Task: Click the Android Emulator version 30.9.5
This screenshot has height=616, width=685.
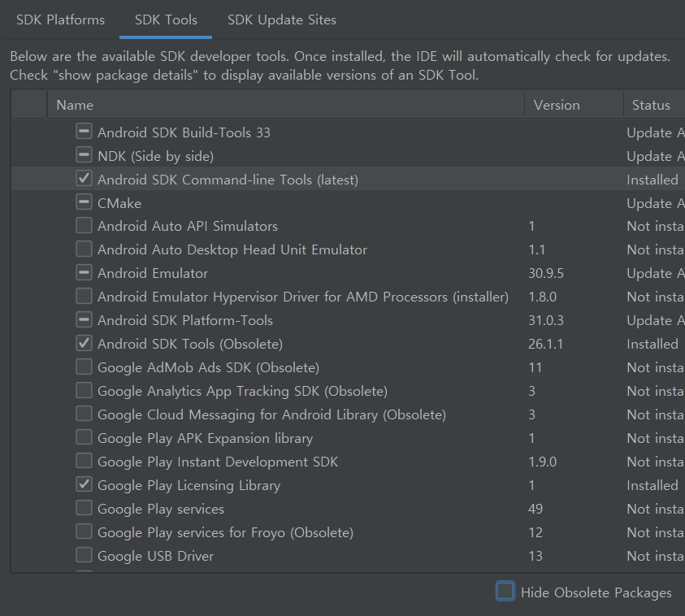Action: click(x=546, y=274)
